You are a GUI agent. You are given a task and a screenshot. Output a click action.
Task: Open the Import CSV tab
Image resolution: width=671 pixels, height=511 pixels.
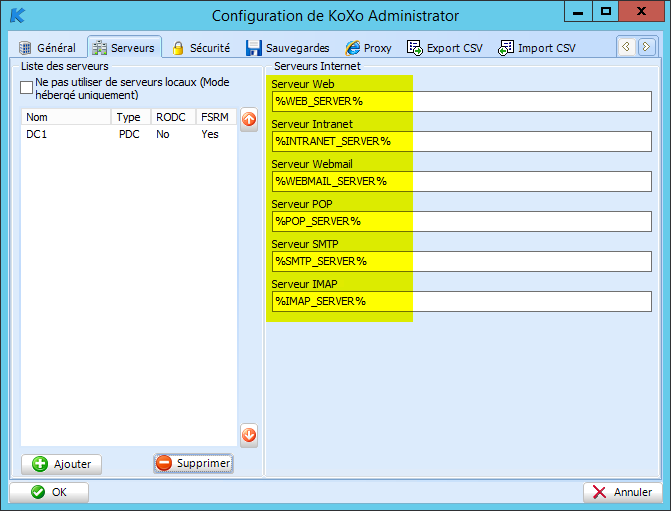tap(537, 48)
